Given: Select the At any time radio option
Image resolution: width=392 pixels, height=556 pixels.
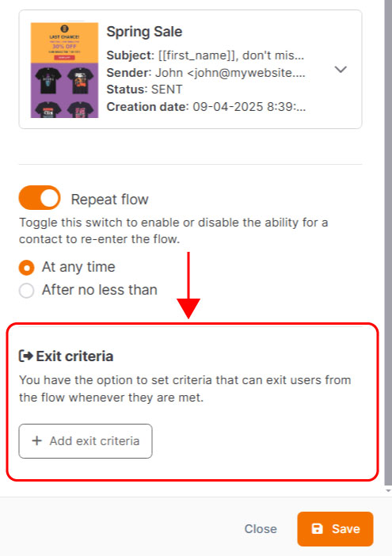Looking at the screenshot, I should [27, 268].
